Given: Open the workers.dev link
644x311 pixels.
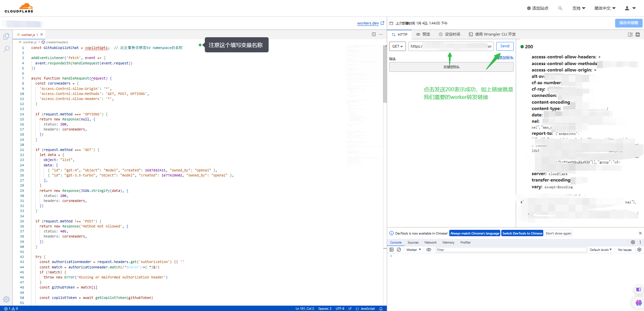Looking at the screenshot, I should pyautogui.click(x=368, y=23).
